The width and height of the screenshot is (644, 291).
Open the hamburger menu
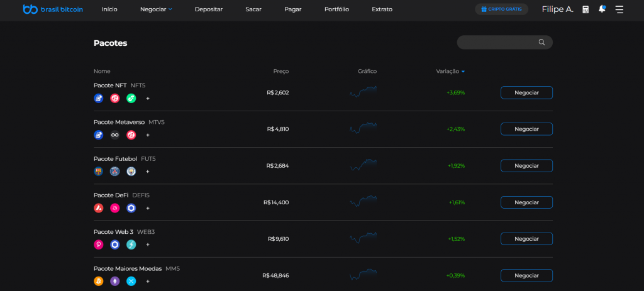click(619, 9)
